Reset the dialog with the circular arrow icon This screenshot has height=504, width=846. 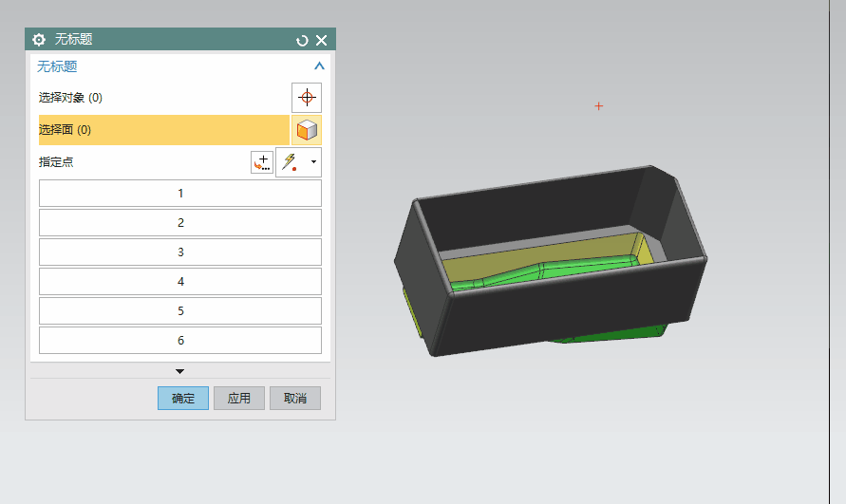coord(302,41)
